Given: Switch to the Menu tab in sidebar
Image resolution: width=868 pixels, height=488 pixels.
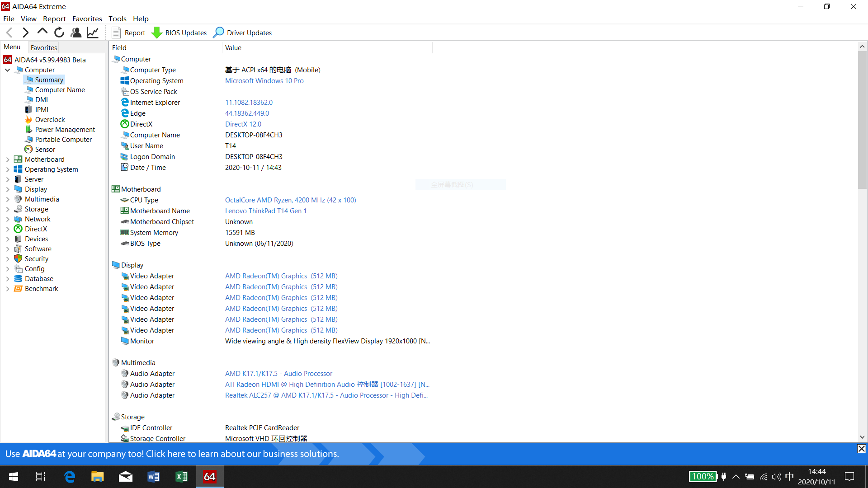Looking at the screenshot, I should (12, 47).
